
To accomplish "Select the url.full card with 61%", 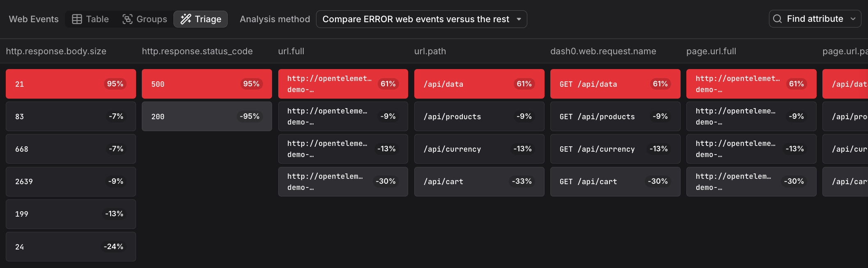I will [343, 84].
